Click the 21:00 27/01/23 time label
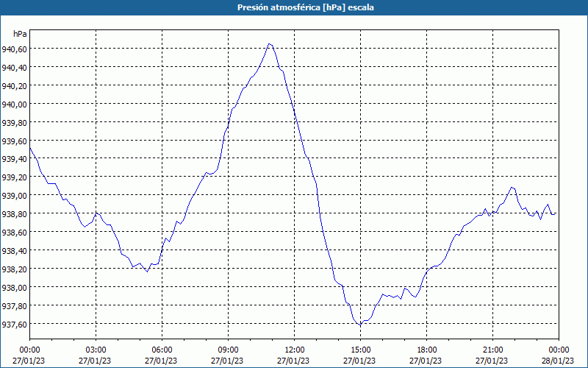Viewport: 588px width, 368px height. (492, 355)
